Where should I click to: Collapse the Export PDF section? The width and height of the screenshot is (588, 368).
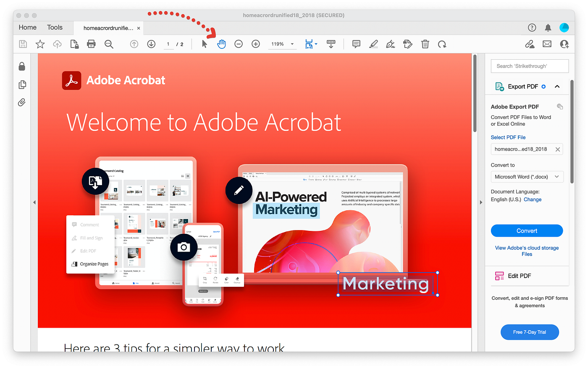click(x=557, y=86)
